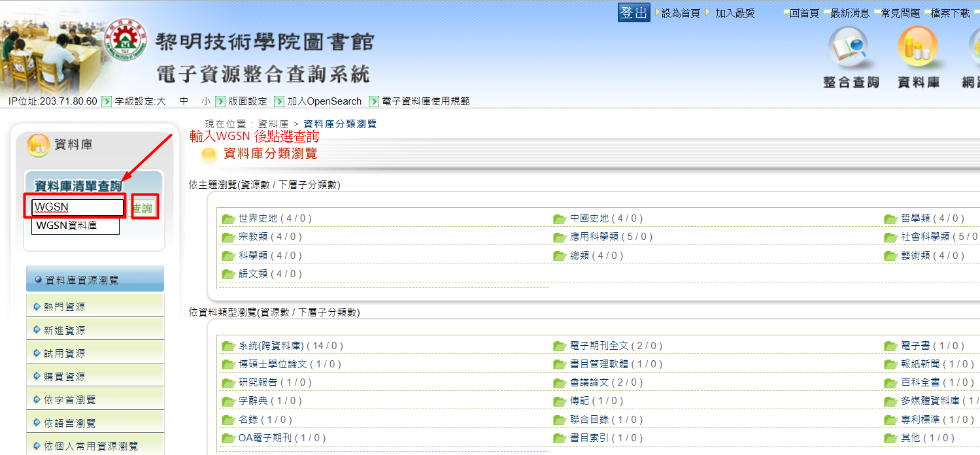Image resolution: width=980 pixels, height=455 pixels.
Task: Click folder icon beside 藝術類
Action: (890, 256)
